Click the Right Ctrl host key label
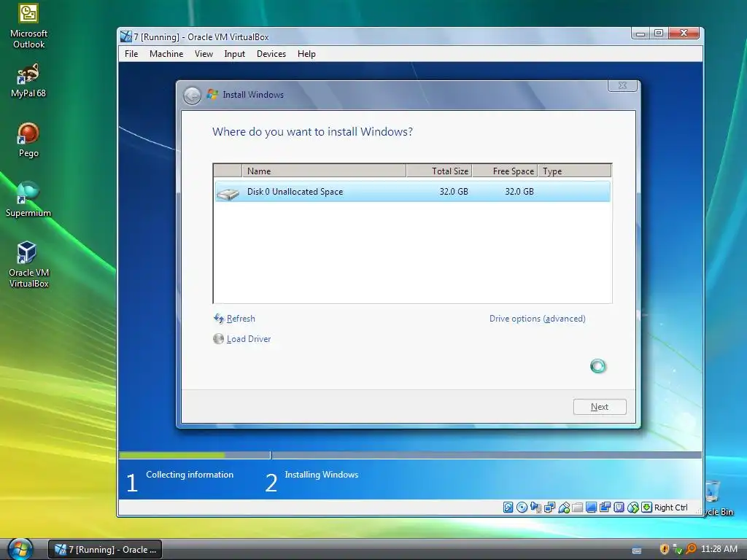 coord(671,507)
